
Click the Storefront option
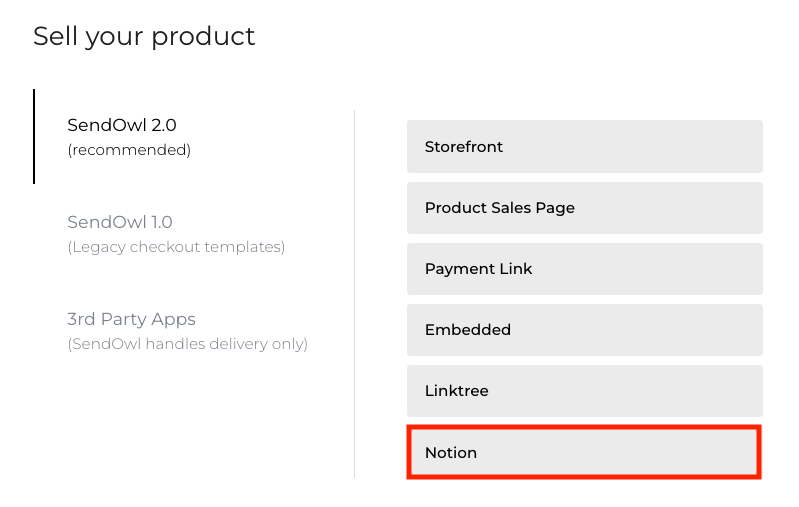pos(584,147)
